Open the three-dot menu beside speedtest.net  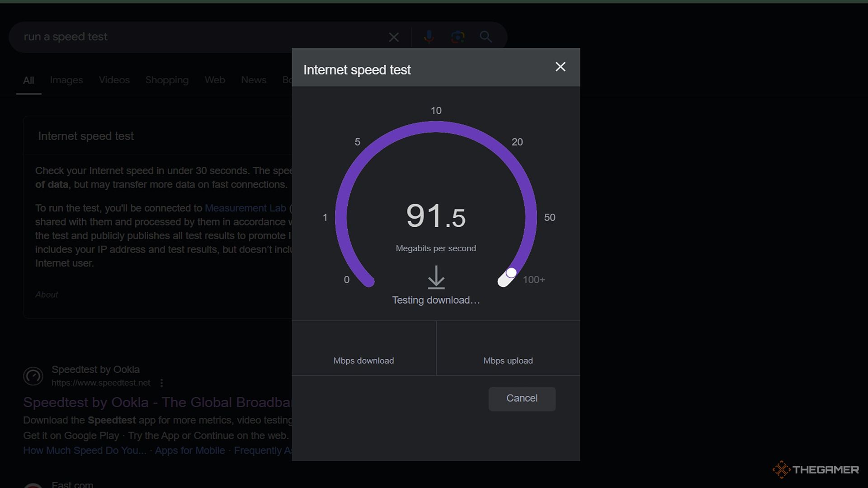(162, 383)
